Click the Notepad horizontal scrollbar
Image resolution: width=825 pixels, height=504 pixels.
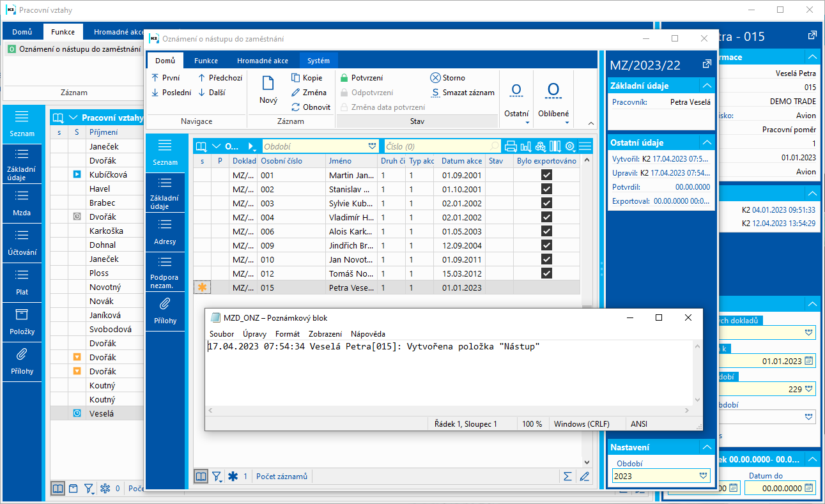coord(447,411)
